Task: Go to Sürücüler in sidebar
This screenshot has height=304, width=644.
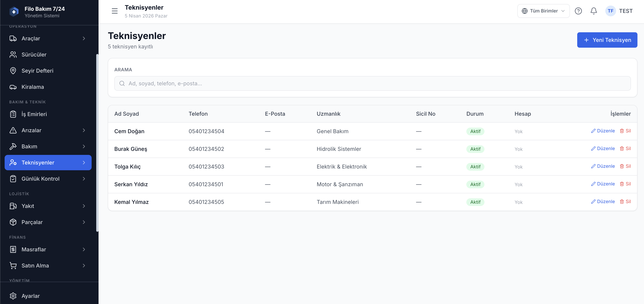Action: click(x=34, y=55)
